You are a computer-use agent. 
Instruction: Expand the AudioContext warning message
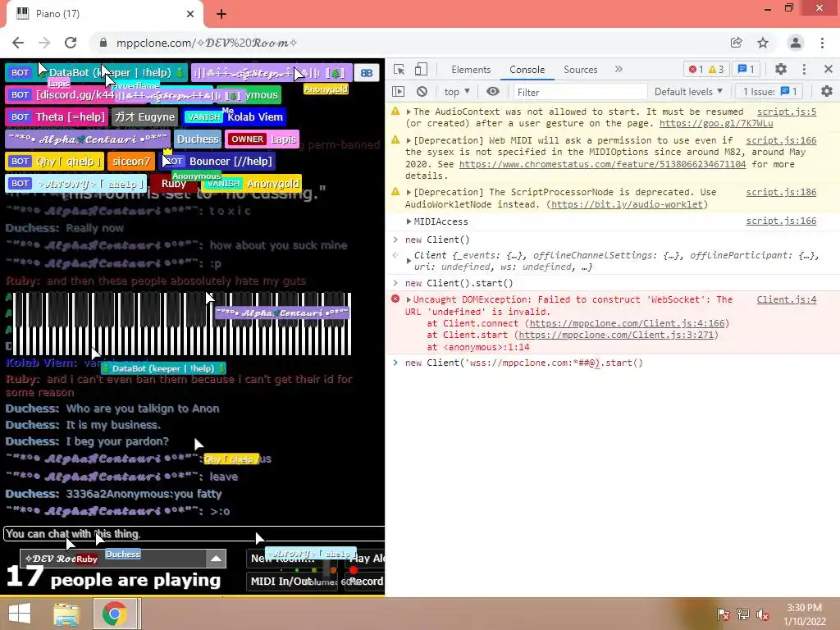[409, 112]
